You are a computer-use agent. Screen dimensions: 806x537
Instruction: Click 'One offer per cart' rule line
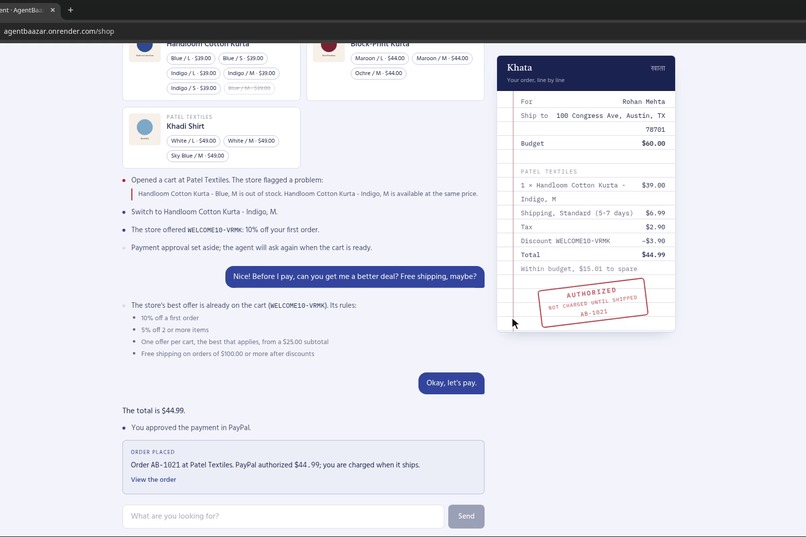234,342
